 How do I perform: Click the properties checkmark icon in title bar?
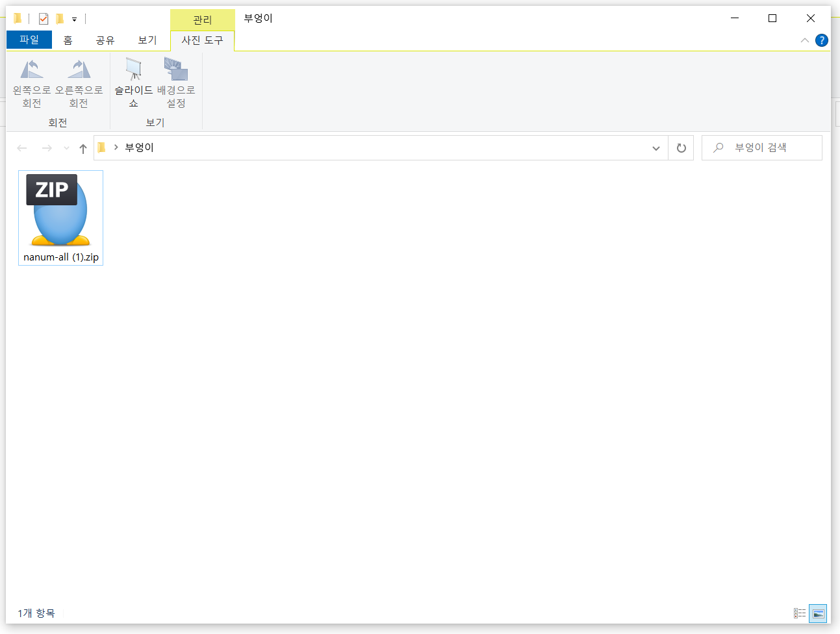pos(44,19)
